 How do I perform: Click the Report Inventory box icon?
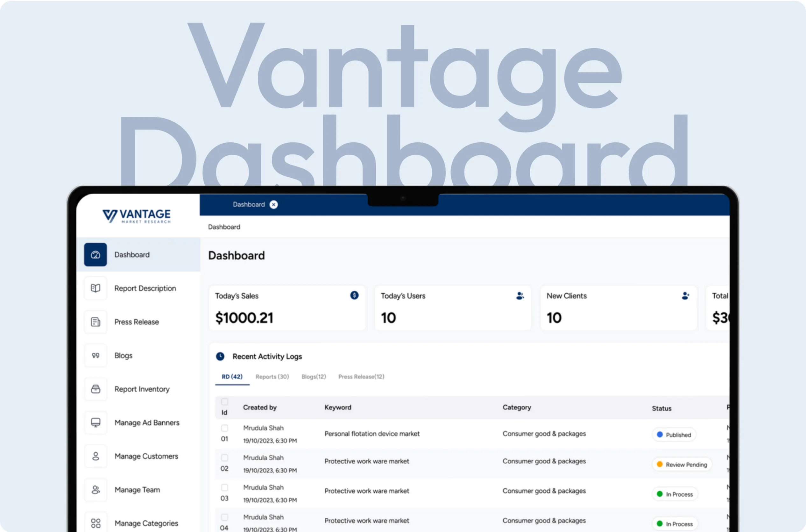95,389
